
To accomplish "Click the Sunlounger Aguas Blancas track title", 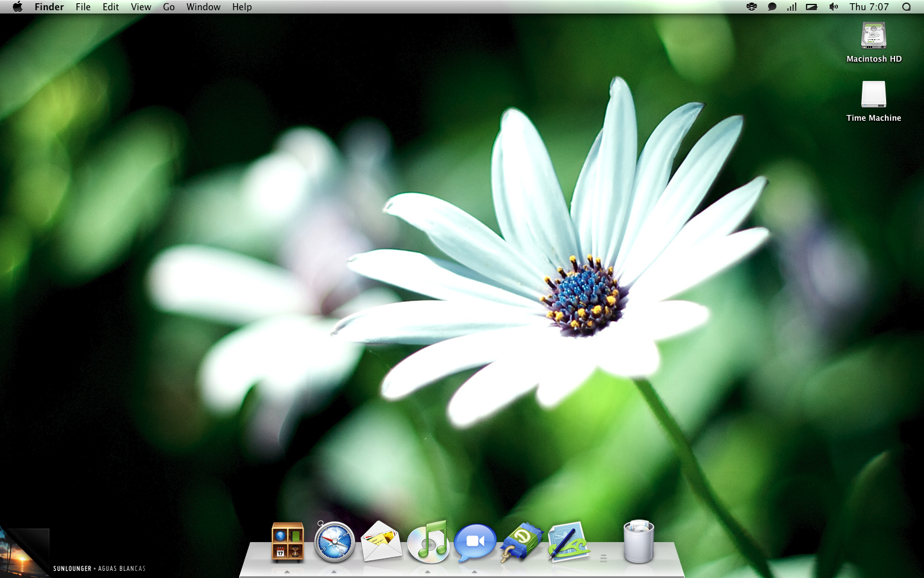I will tap(99, 568).
